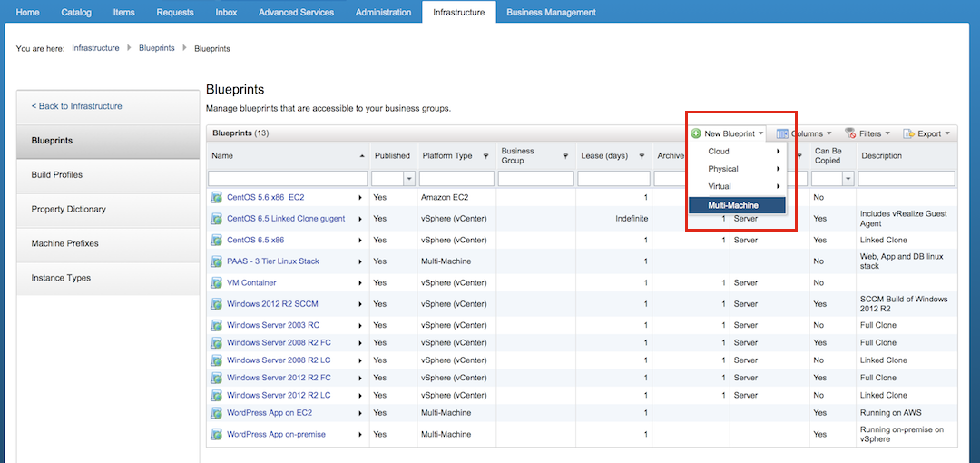This screenshot has height=463, width=980.
Task: Click the Export icon in toolbar
Action: 908,133
